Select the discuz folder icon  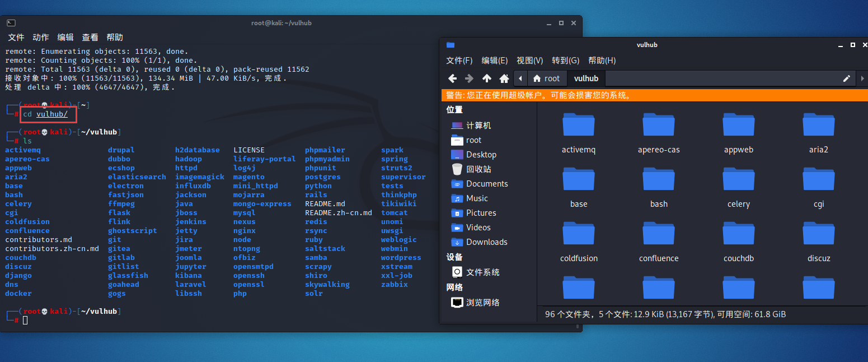819,234
